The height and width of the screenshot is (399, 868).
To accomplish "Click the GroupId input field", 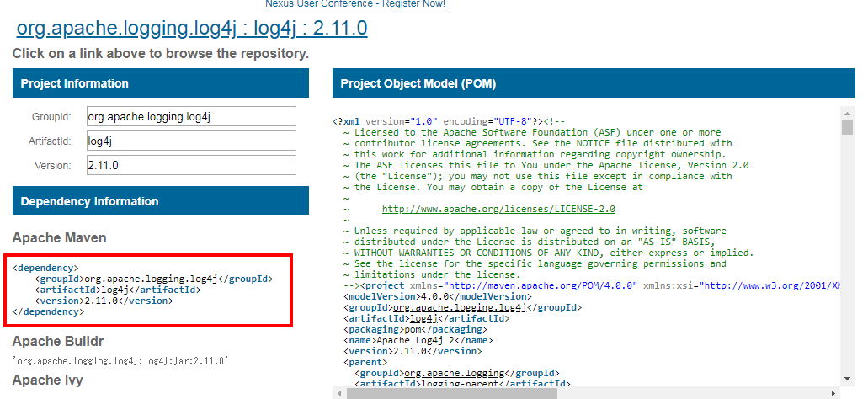I will (x=191, y=117).
